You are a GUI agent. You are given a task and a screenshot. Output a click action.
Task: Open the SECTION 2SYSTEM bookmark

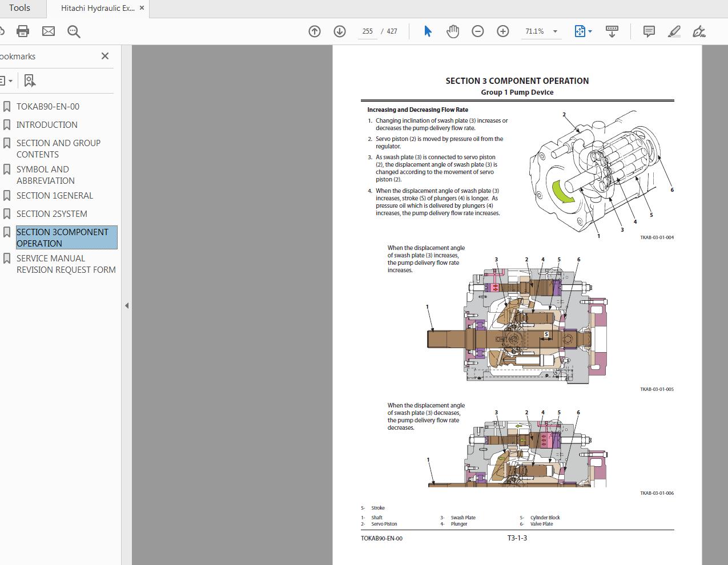[51, 214]
